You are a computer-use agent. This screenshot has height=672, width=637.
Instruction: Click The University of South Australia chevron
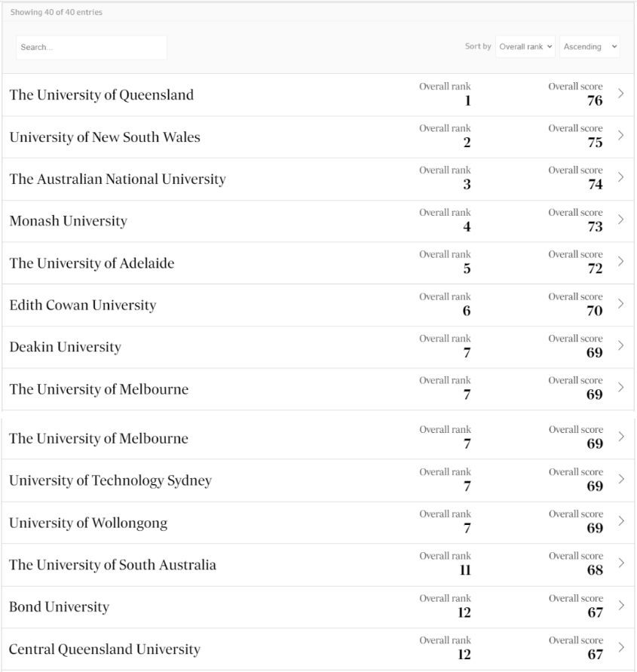point(620,563)
